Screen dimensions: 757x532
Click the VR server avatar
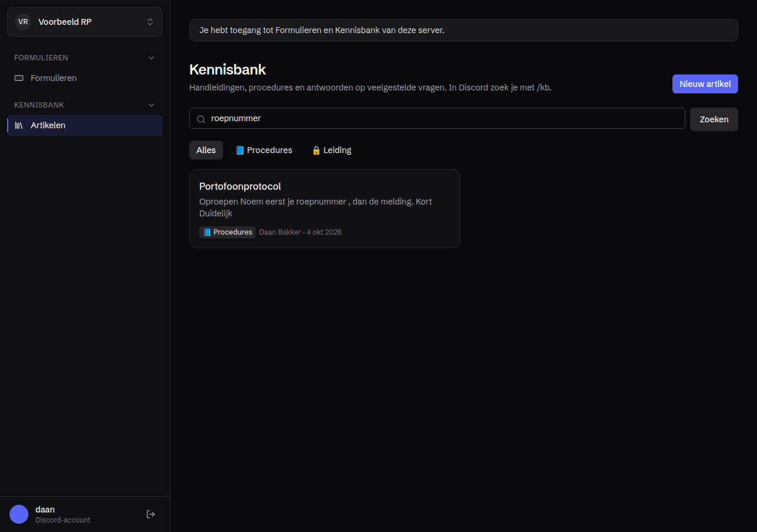[x=23, y=22]
